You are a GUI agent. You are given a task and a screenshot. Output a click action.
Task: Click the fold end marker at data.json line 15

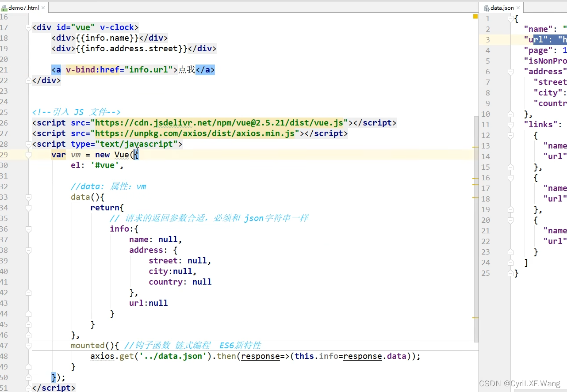click(510, 167)
